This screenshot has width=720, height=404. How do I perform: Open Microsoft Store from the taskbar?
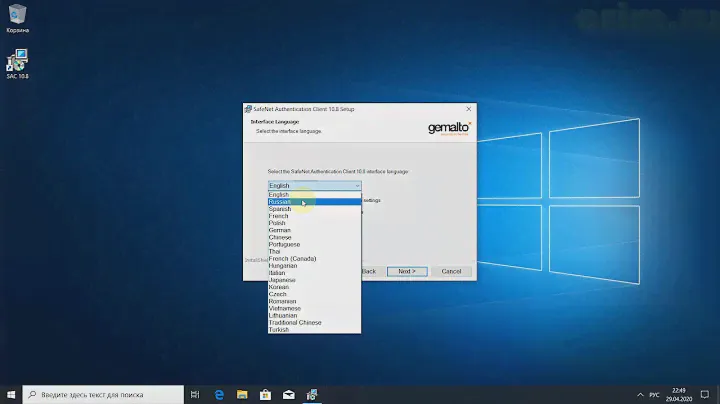(x=266, y=394)
